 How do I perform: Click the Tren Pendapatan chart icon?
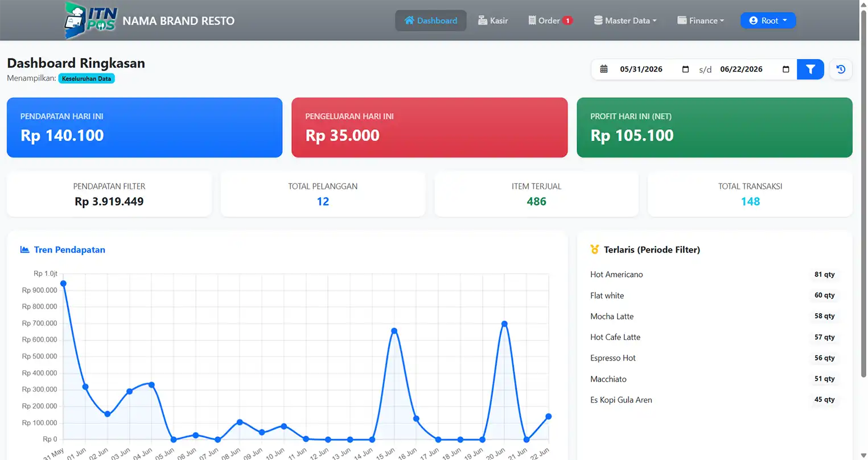pos(25,250)
